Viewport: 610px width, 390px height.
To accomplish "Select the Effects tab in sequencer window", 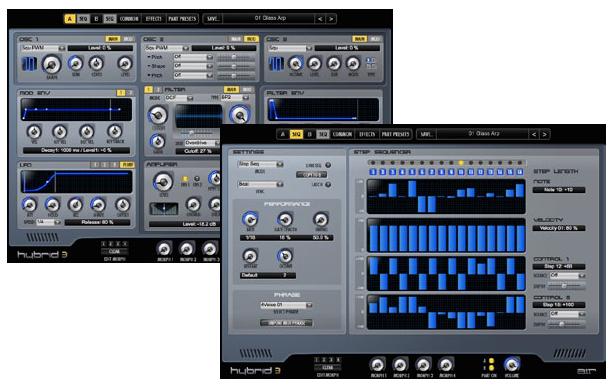I will pyautogui.click(x=367, y=134).
